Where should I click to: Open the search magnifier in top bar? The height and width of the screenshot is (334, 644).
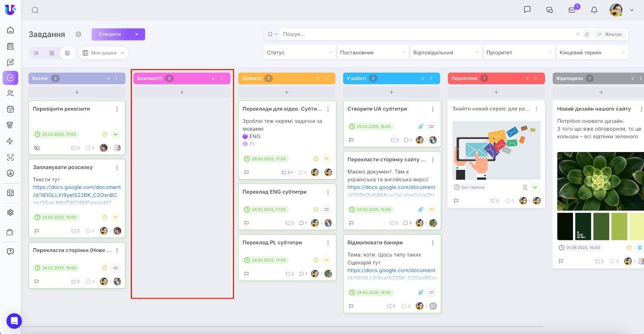pos(35,10)
